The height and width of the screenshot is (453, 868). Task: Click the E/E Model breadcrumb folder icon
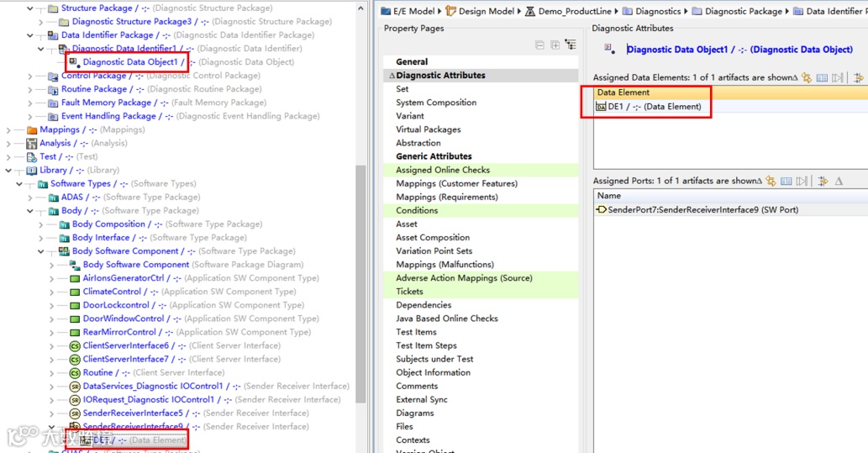pyautogui.click(x=386, y=11)
